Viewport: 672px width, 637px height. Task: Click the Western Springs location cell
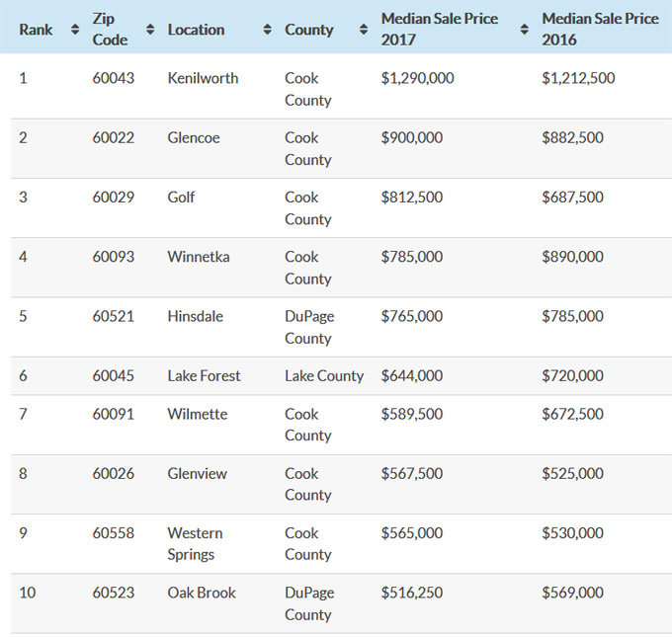pos(195,543)
